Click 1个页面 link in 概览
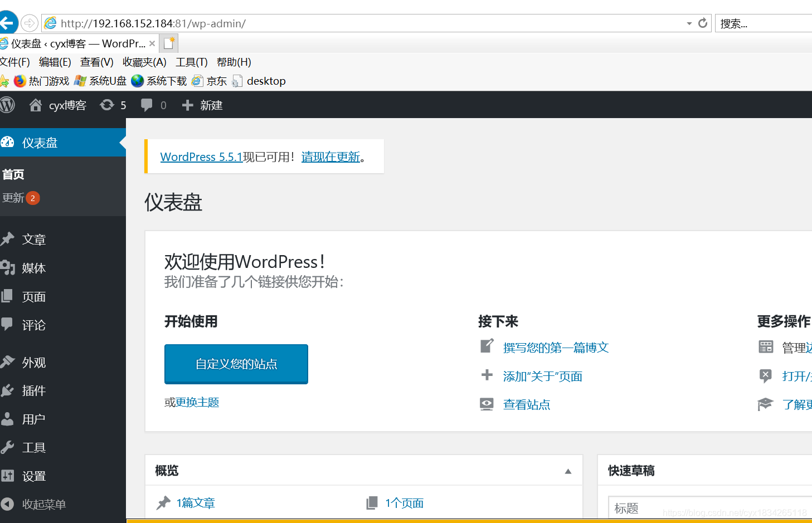Screen dimensions: 812x523 pyautogui.click(x=404, y=503)
